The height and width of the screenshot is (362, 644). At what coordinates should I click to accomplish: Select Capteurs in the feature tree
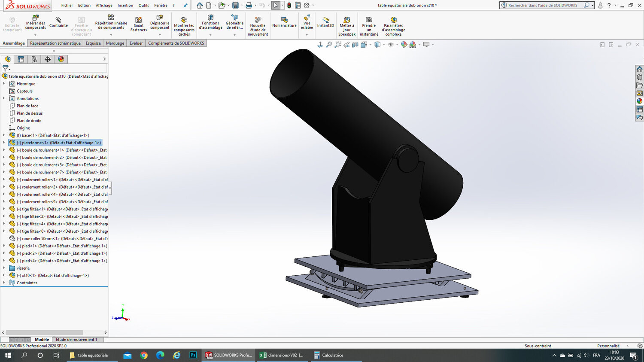pos(24,91)
